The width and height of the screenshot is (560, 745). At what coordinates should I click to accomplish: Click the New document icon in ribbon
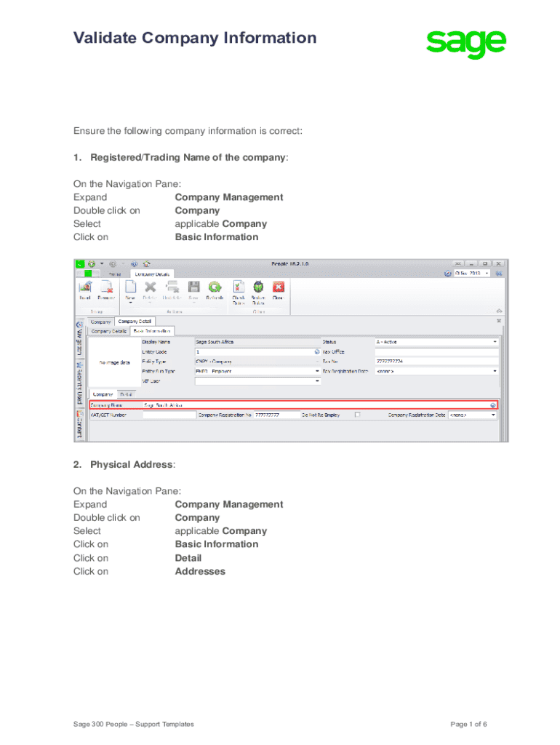point(131,287)
